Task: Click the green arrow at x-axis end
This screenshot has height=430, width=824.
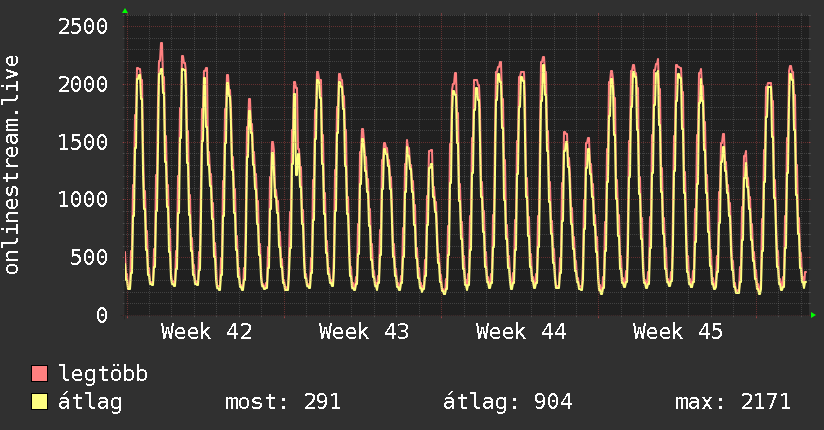Action: point(813,315)
